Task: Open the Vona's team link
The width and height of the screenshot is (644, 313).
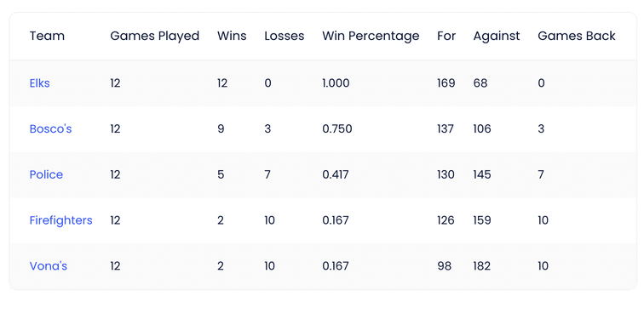Action: [49, 266]
